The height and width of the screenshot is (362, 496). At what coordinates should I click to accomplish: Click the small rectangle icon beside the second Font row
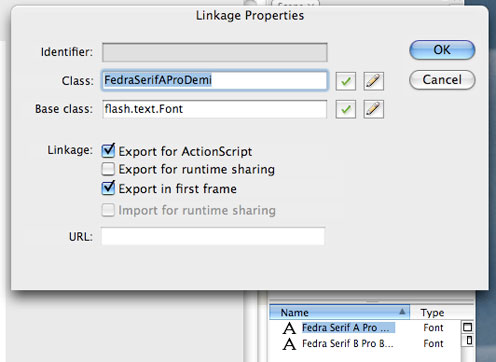469,341
